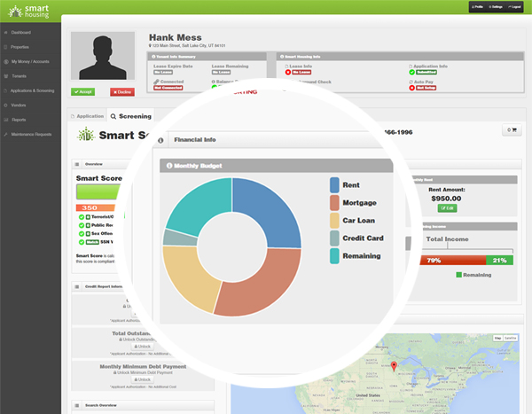Click the Public Records green checkmark

82,225
